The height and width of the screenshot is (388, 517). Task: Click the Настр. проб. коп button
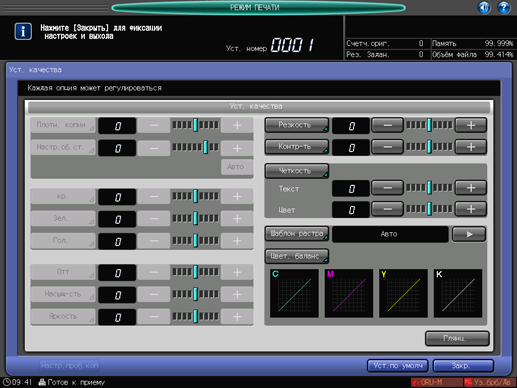(70, 366)
